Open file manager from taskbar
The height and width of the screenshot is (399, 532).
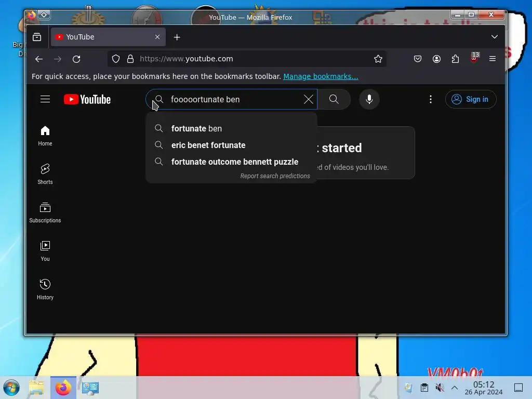pos(37,388)
